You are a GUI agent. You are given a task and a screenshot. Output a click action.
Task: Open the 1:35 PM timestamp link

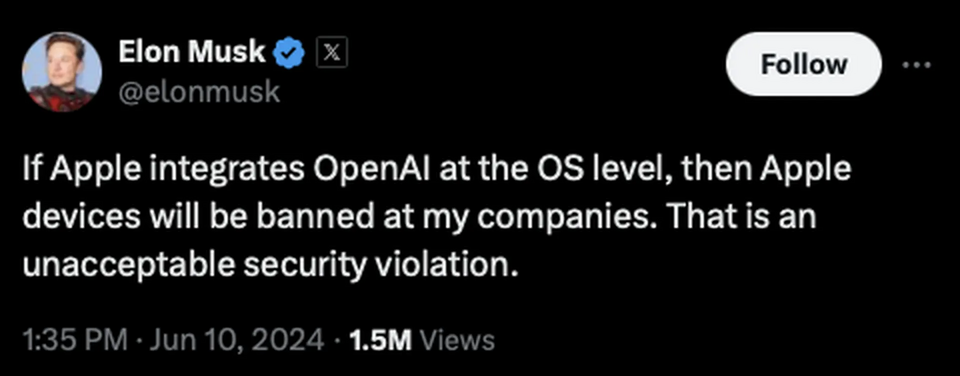pos(75,340)
